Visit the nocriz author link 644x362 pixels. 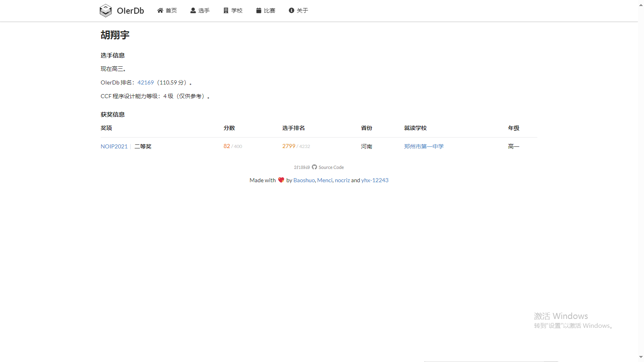click(342, 180)
